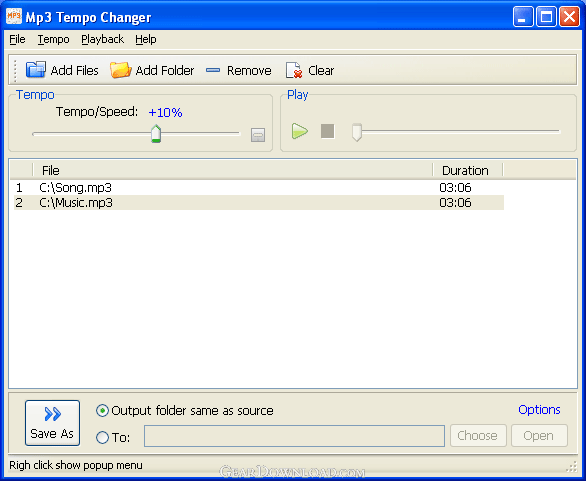The width and height of the screenshot is (586, 481).
Task: Maximize the Mp3 Tempo Changer window
Action: pyautogui.click(x=546, y=17)
